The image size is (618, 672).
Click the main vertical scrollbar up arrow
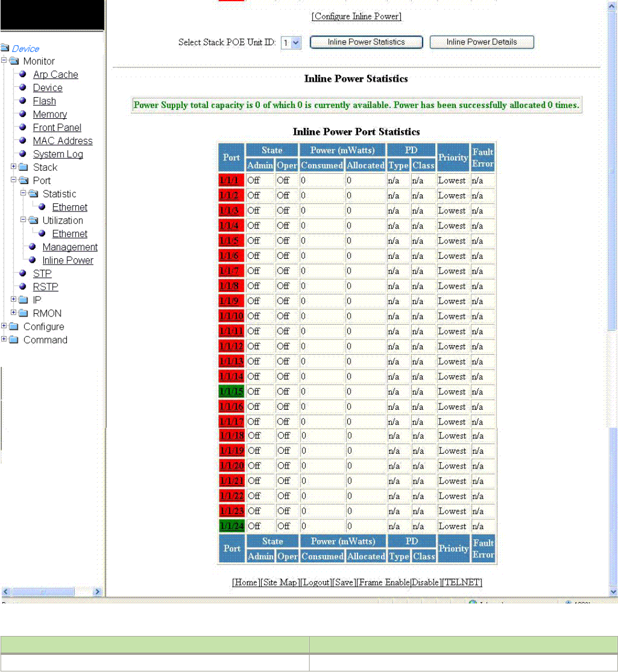pos(613,6)
